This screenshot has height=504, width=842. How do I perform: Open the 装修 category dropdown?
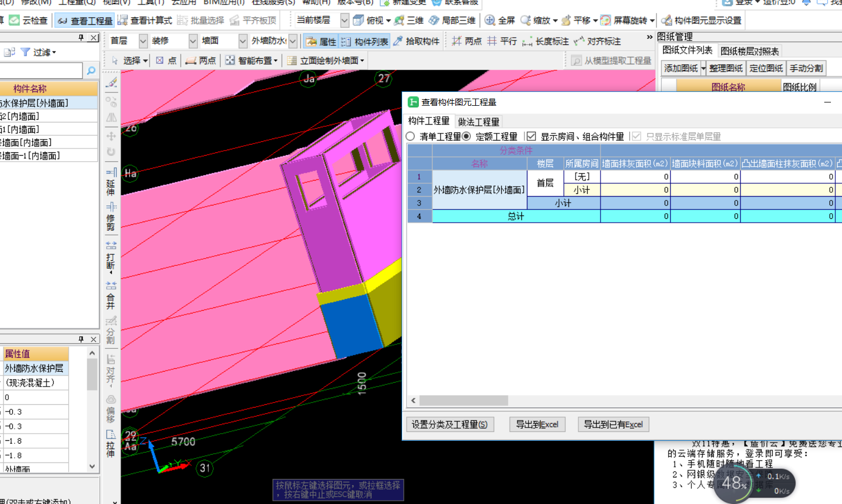[x=193, y=41]
